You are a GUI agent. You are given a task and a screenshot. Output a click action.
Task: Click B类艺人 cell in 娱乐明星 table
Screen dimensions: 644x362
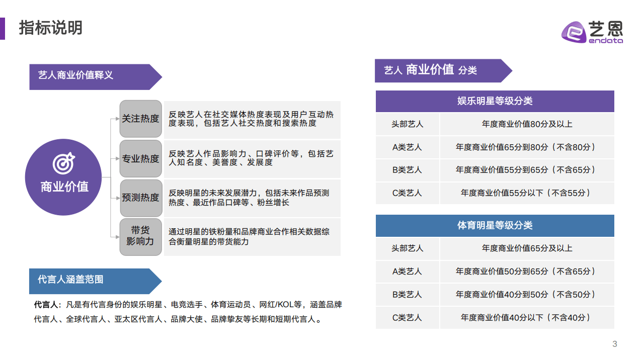point(408,170)
